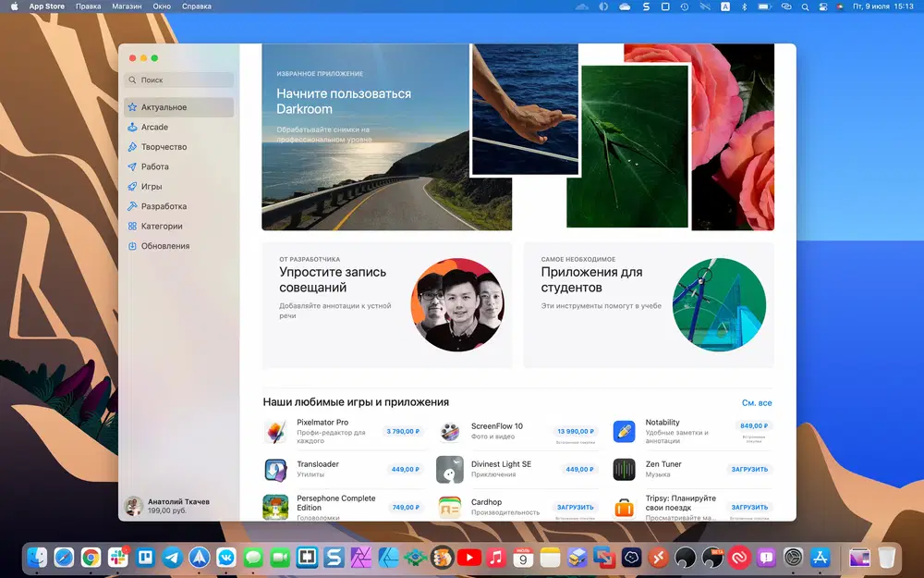Switch to the Разработка section

click(178, 206)
